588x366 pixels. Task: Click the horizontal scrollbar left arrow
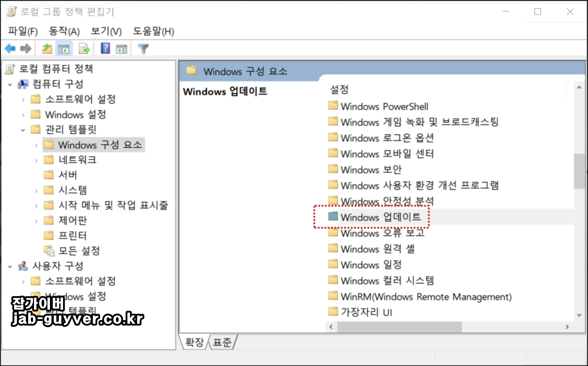point(331,326)
